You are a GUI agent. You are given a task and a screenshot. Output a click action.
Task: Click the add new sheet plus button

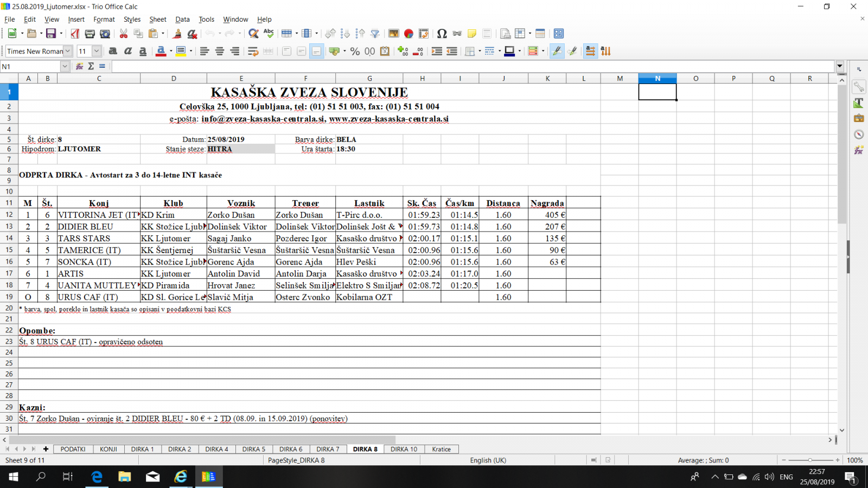click(x=46, y=449)
